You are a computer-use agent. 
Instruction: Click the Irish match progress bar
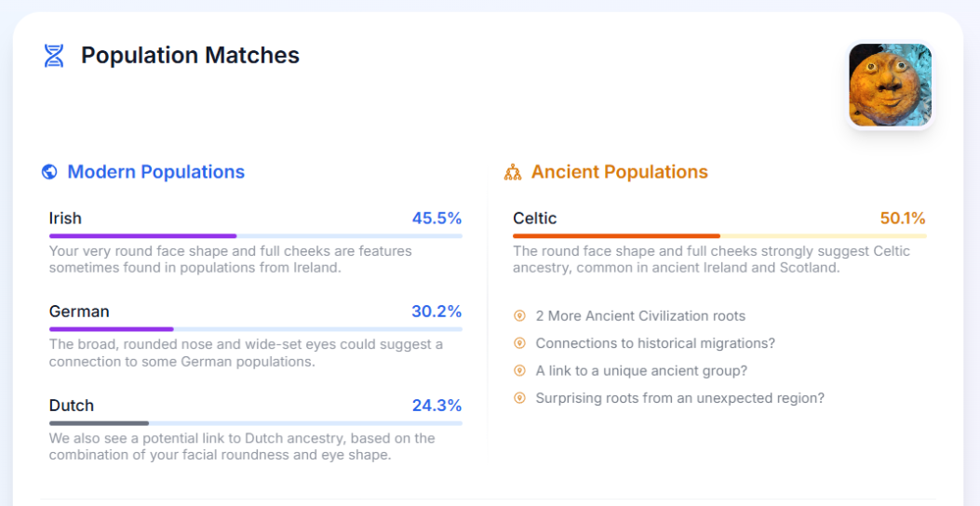point(255,236)
